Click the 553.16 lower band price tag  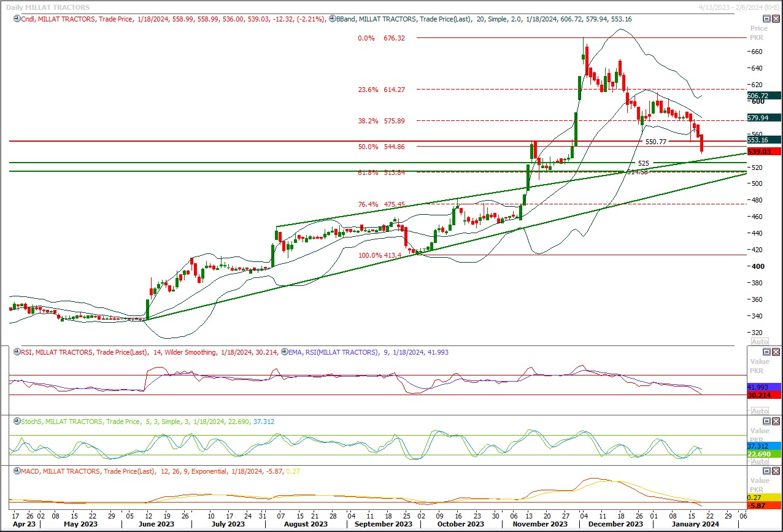tap(764, 140)
